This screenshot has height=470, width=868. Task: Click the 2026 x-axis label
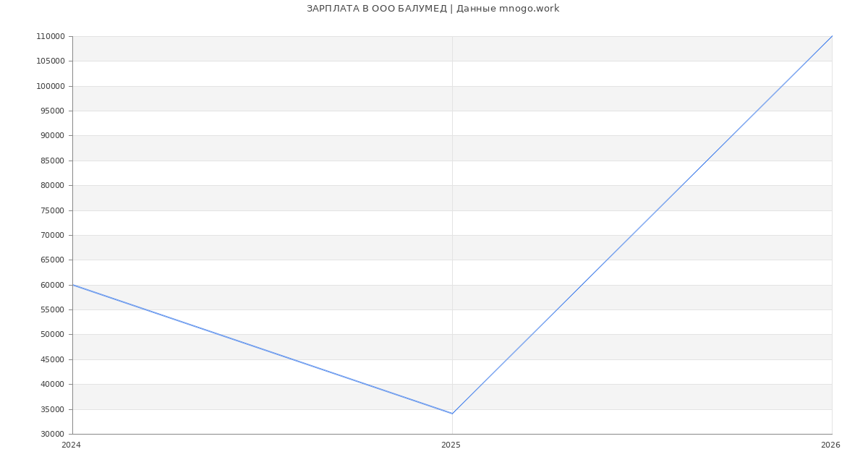tap(830, 445)
